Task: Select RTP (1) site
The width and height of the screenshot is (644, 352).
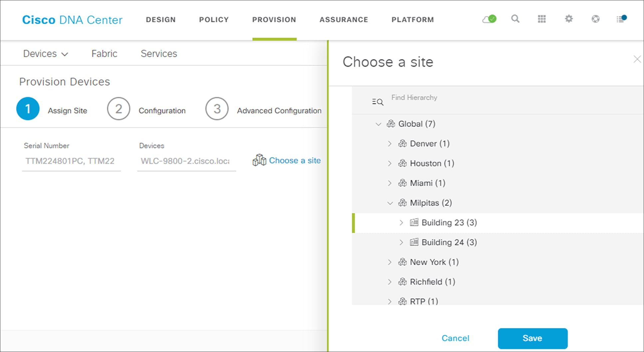Action: coord(424,301)
